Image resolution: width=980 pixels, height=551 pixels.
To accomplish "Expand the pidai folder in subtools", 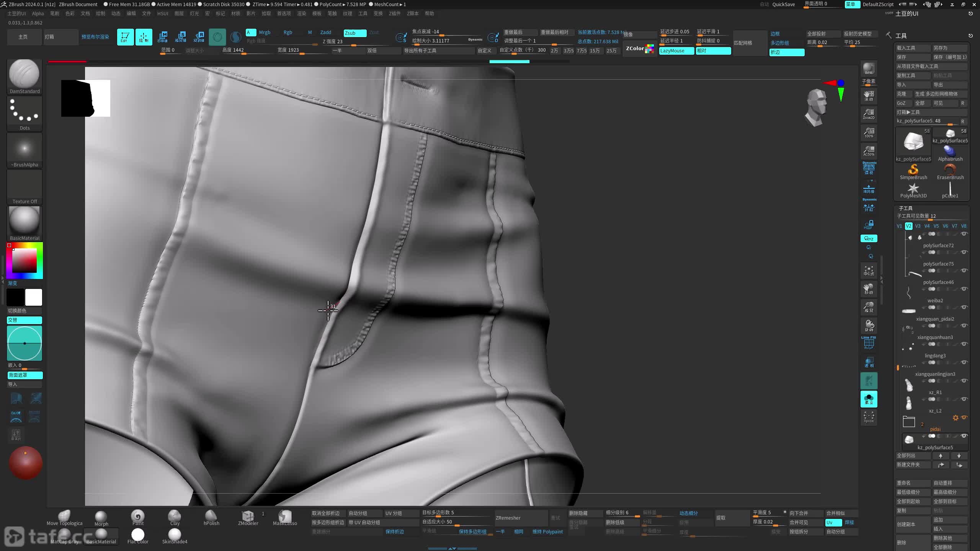I will click(x=909, y=422).
